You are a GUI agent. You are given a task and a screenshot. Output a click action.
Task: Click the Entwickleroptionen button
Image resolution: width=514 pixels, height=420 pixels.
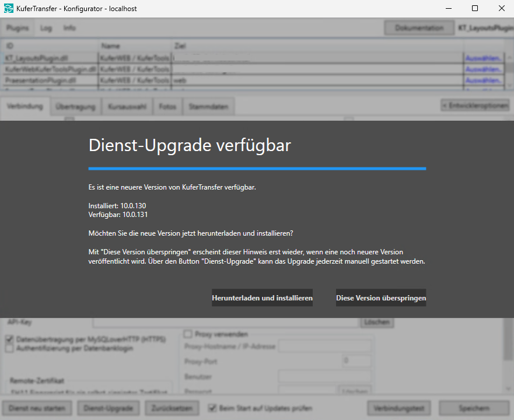[x=475, y=106]
